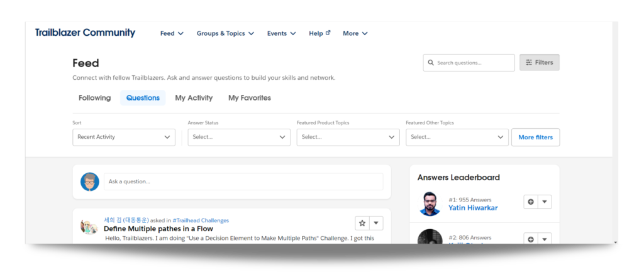Open the post options dropdown arrow beside star
Image resolution: width=644 pixels, height=275 pixels.
[x=376, y=224]
